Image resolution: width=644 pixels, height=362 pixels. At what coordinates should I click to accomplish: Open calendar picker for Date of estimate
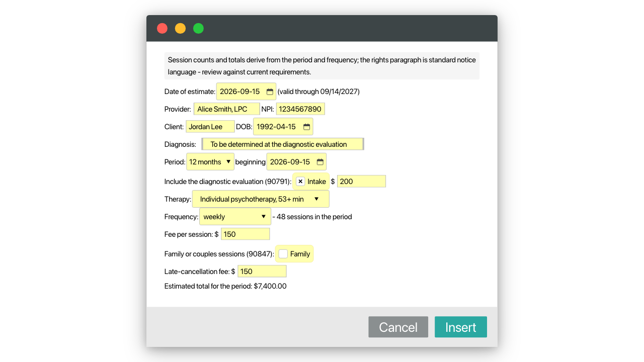point(270,92)
